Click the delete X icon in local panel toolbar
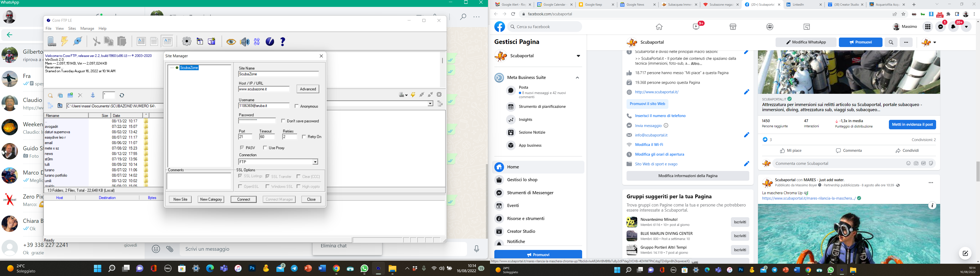Screen dimensions: 980x276 [80, 95]
